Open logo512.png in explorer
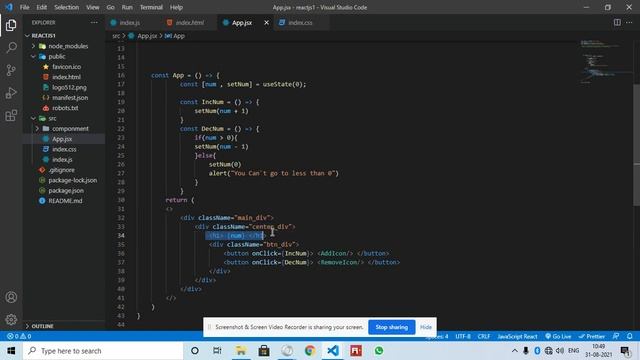640x360 pixels. pos(69,87)
